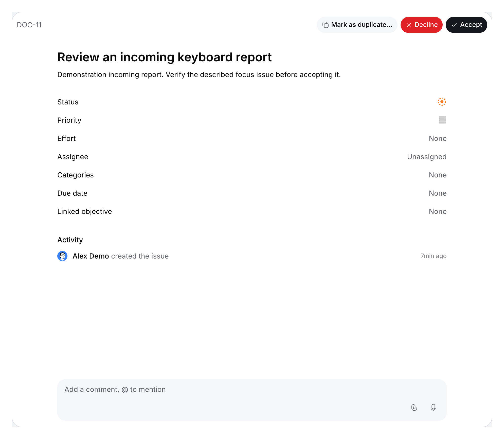The height and width of the screenshot is (439, 504).
Task: Click the issue description text
Action: click(199, 75)
